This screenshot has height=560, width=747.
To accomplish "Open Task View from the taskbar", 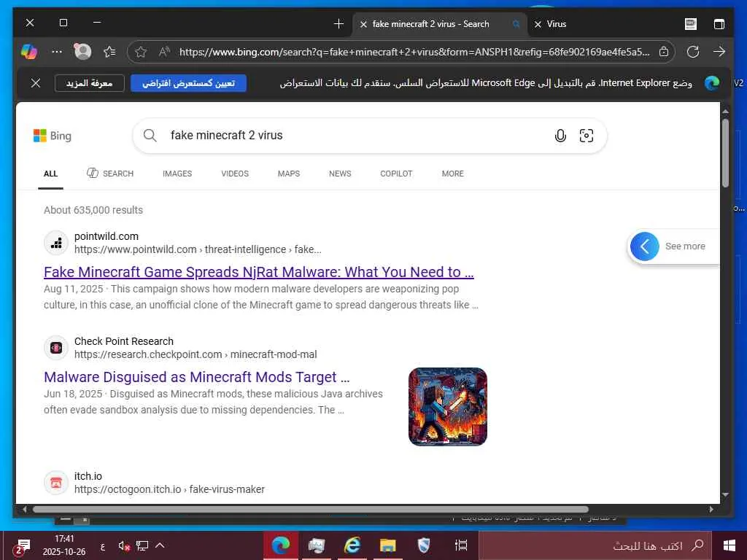I will coord(461,545).
